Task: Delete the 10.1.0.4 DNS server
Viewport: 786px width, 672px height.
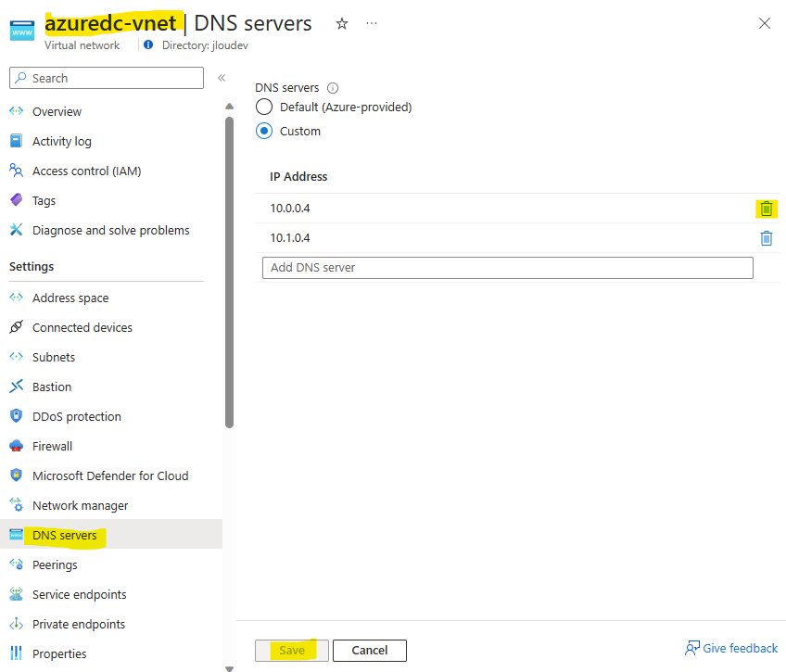Action: (767, 238)
